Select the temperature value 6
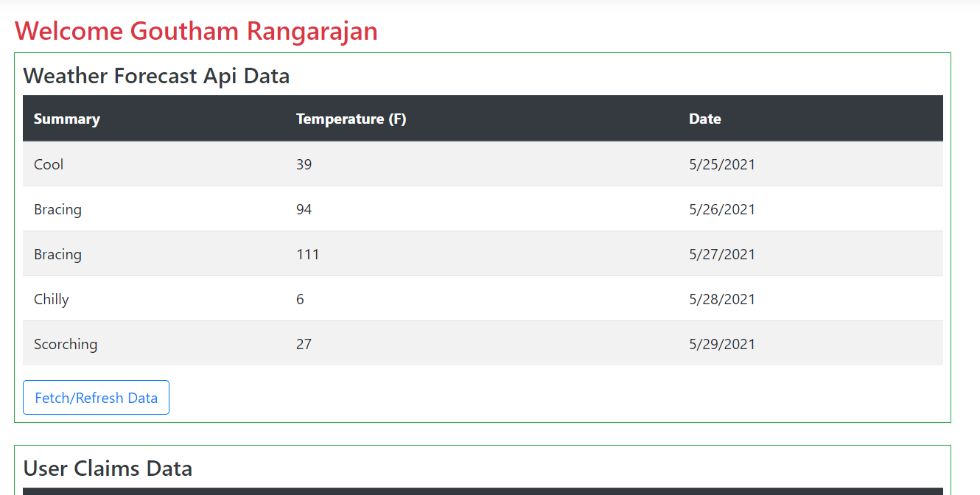The width and height of the screenshot is (980, 495). 300,299
